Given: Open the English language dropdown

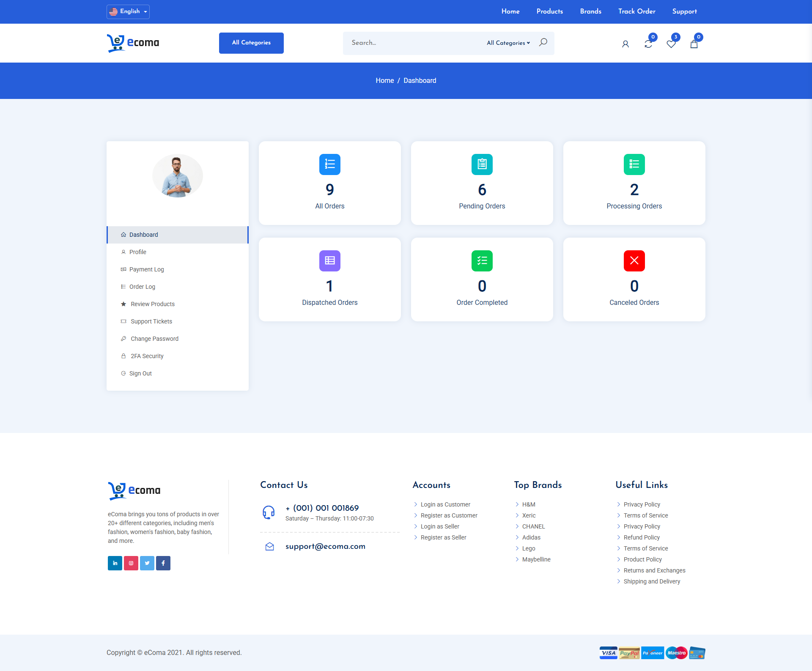Looking at the screenshot, I should [x=128, y=11].
